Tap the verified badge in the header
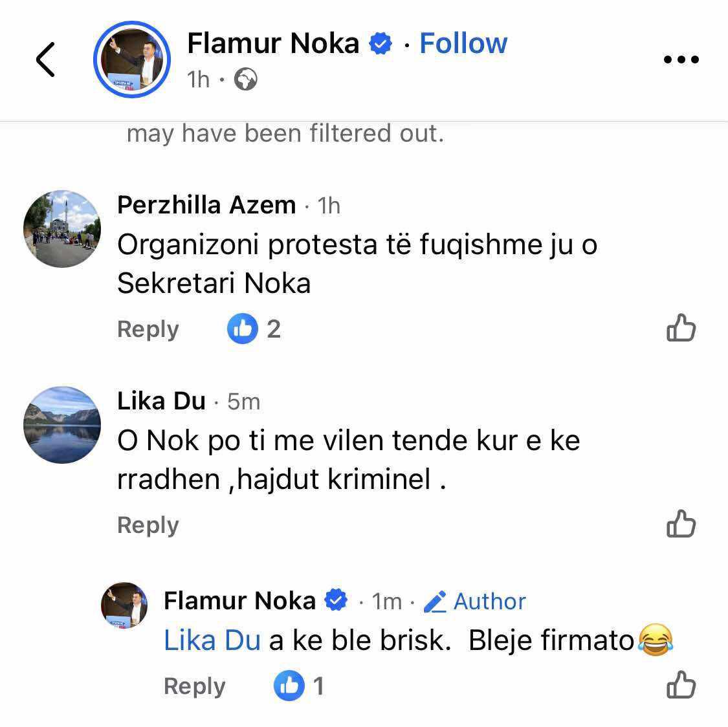Image resolution: width=728 pixels, height=727 pixels. (x=381, y=44)
